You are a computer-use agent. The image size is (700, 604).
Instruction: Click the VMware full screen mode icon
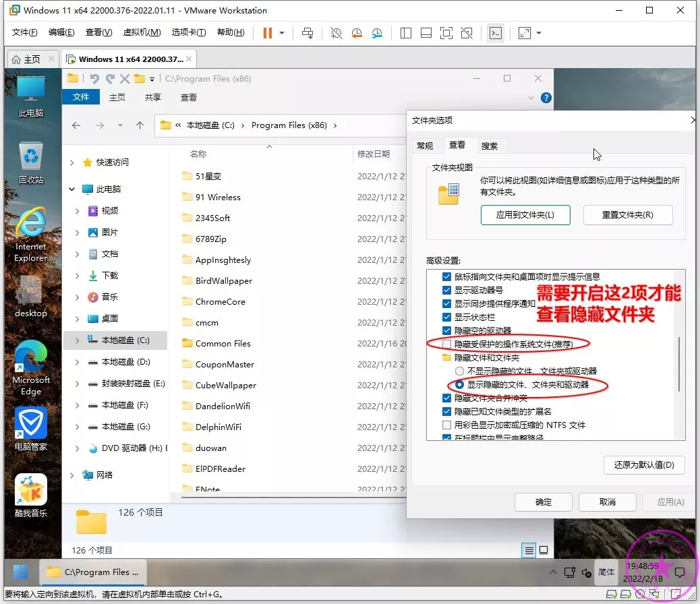[446, 33]
